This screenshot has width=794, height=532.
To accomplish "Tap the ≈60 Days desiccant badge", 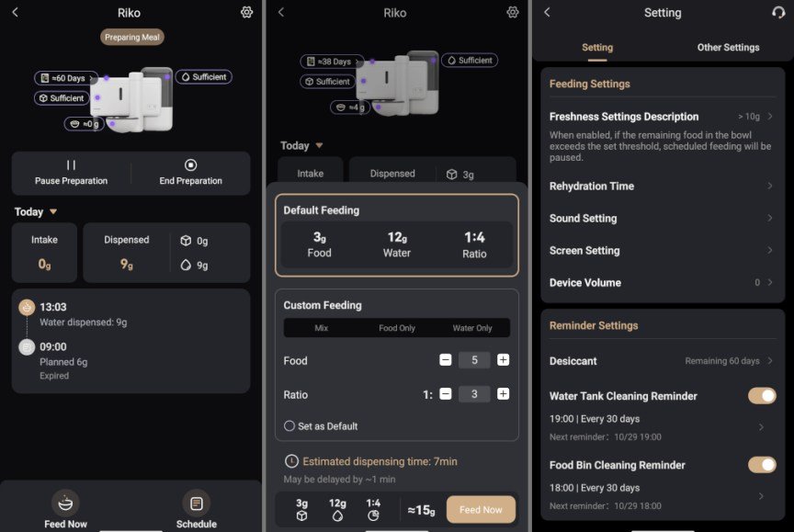I will [66, 78].
